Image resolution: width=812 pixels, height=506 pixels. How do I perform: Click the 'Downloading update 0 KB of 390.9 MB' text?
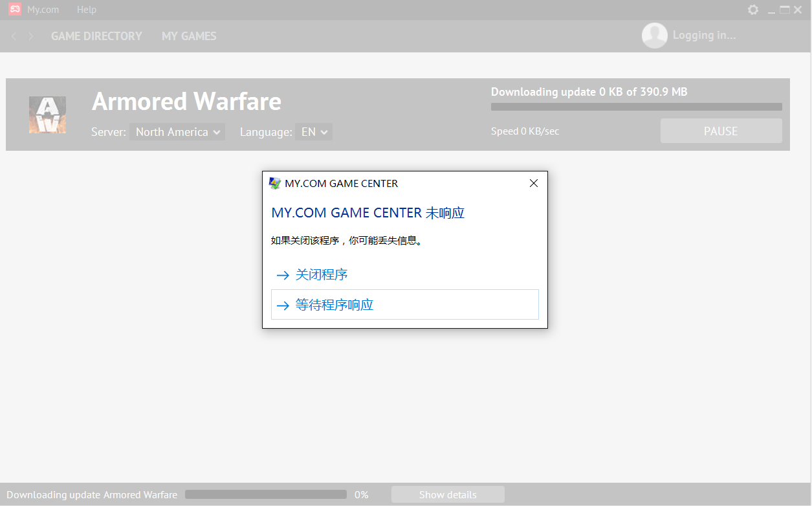(589, 92)
